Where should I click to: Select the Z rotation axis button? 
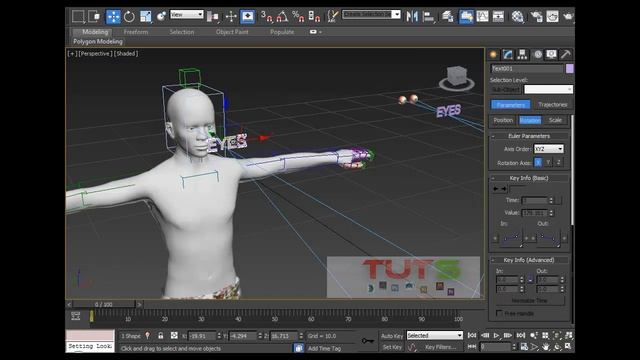558,162
